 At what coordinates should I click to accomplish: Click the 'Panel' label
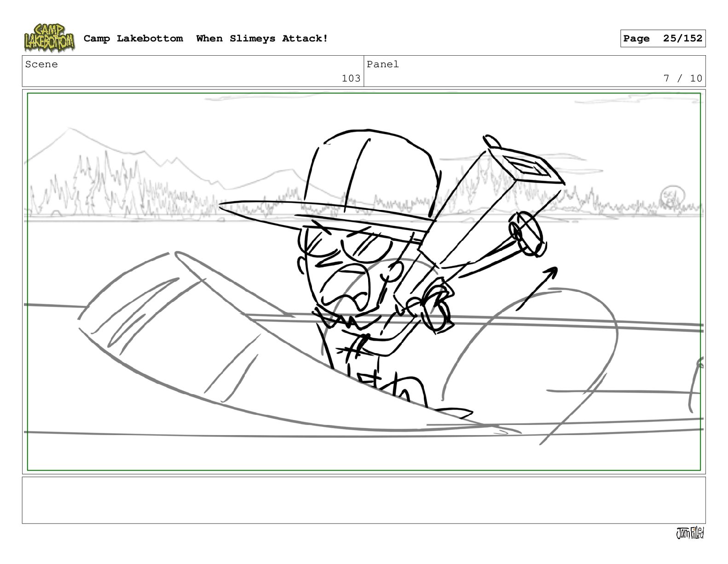pos(383,64)
